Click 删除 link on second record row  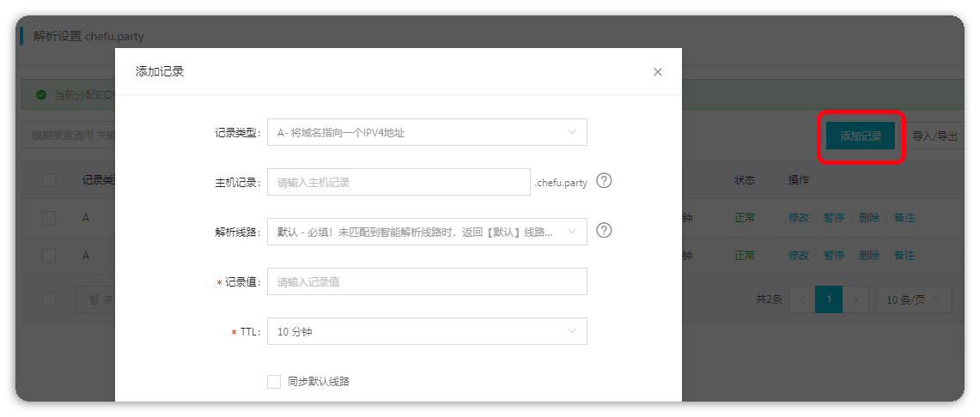click(869, 256)
